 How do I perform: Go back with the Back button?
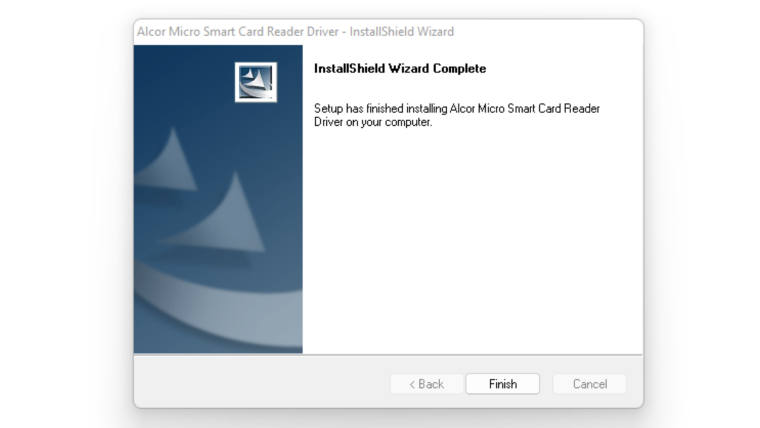tap(427, 383)
